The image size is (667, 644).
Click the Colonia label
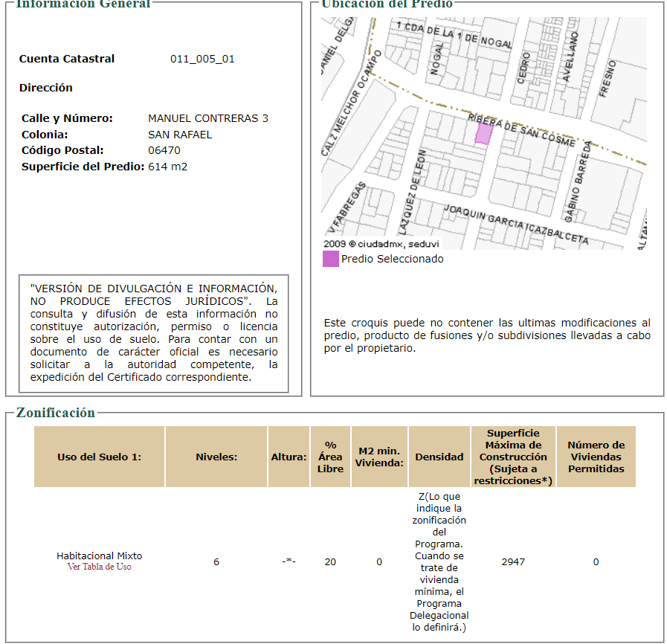(45, 135)
